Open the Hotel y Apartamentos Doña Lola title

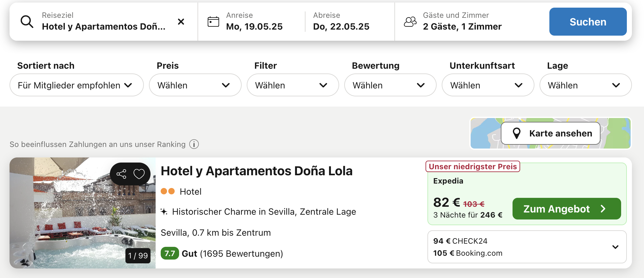[x=257, y=171]
